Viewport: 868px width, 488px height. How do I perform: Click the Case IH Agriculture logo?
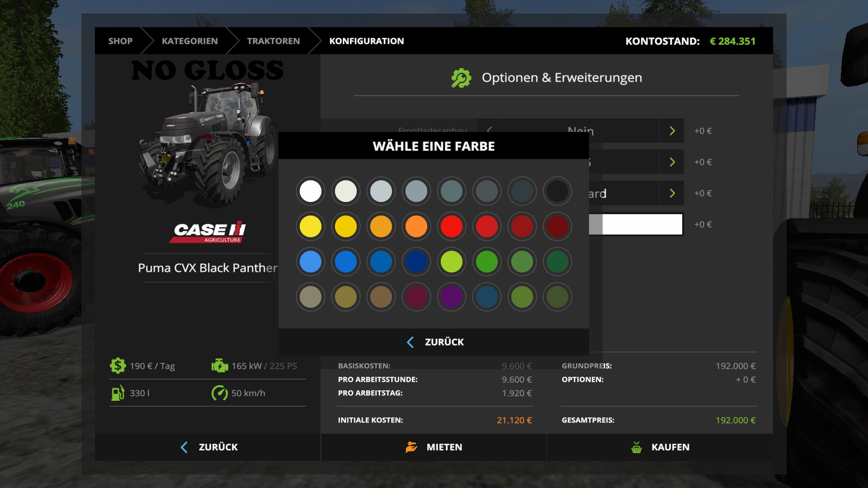208,232
